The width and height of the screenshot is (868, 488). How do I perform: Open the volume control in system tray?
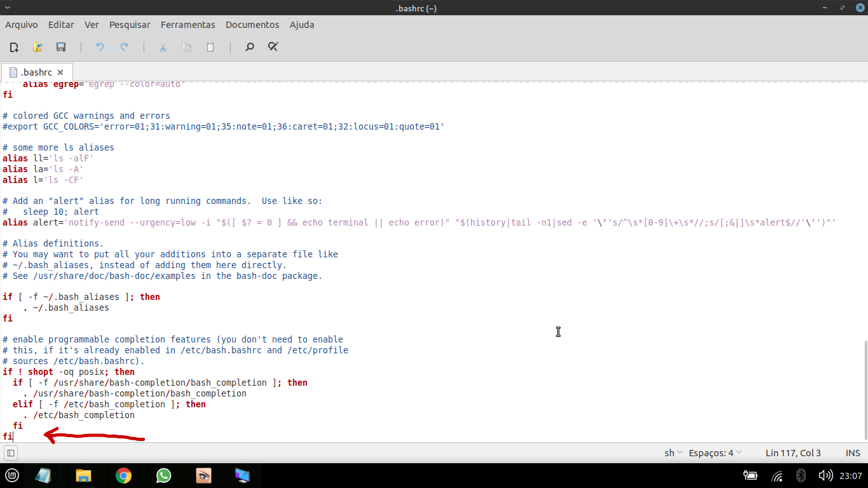tap(825, 475)
